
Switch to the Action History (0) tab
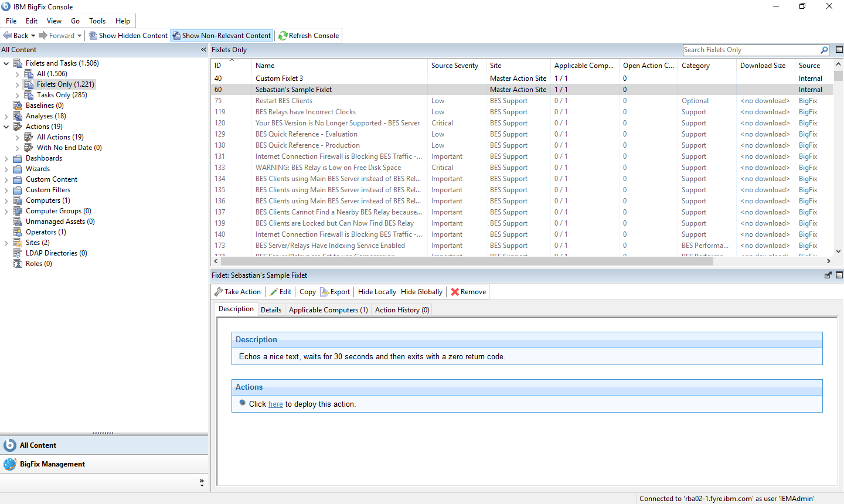pos(402,310)
